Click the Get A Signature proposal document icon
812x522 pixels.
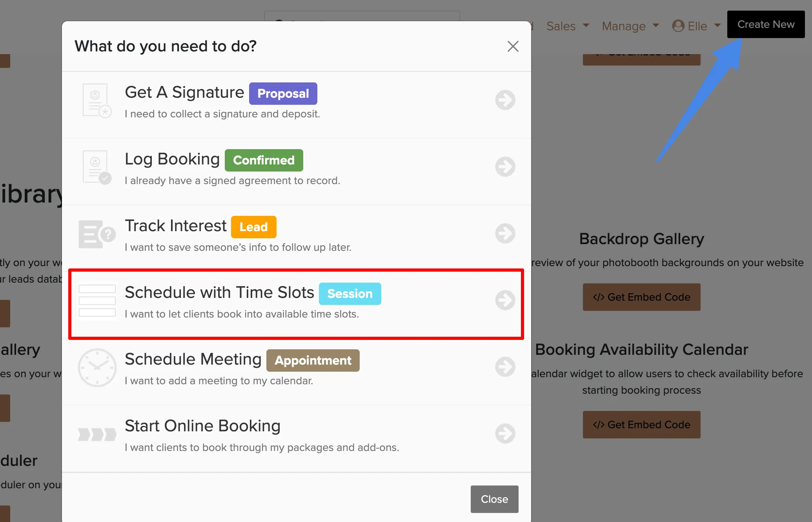click(97, 100)
